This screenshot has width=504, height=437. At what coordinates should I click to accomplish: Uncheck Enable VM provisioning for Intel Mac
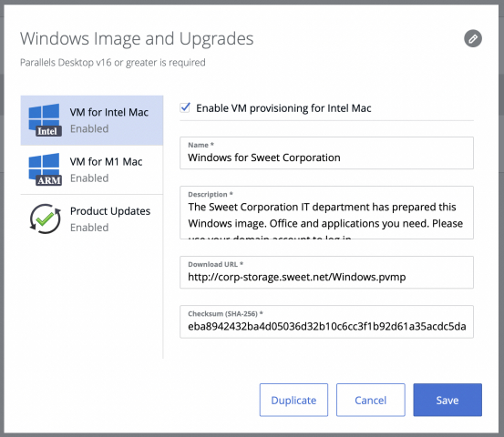click(x=185, y=108)
